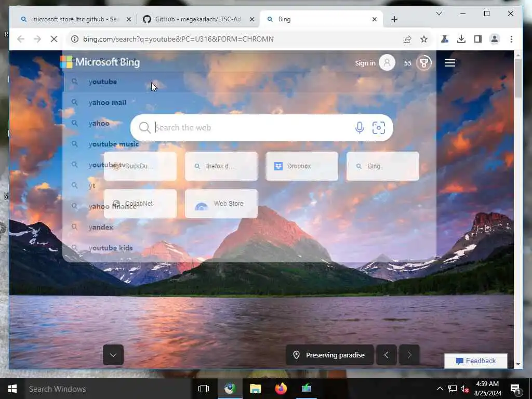The width and height of the screenshot is (532, 399).
Task: Click the scrollbar down arrow
Action: click(x=518, y=364)
